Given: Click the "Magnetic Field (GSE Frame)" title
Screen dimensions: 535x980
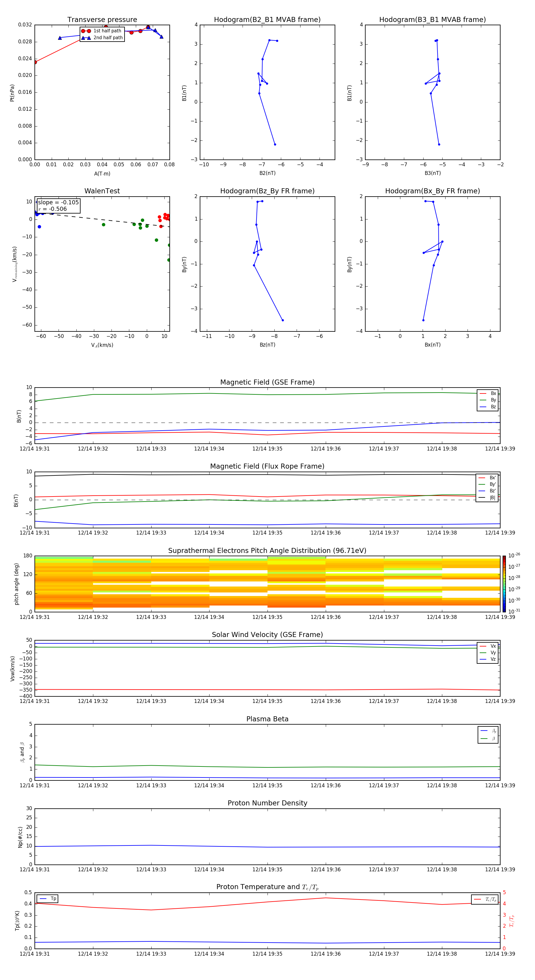Looking at the screenshot, I should [x=267, y=382].
